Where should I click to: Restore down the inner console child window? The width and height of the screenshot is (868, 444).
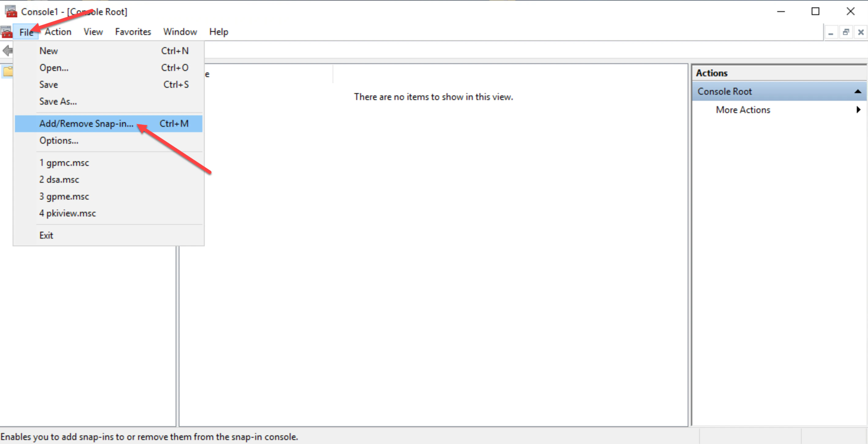[846, 32]
